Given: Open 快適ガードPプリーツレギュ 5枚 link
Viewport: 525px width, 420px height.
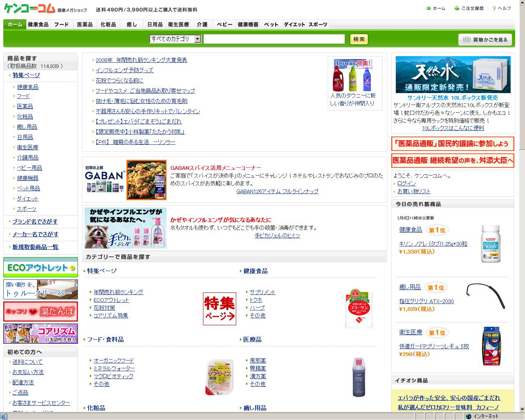Looking at the screenshot, I should (x=434, y=346).
